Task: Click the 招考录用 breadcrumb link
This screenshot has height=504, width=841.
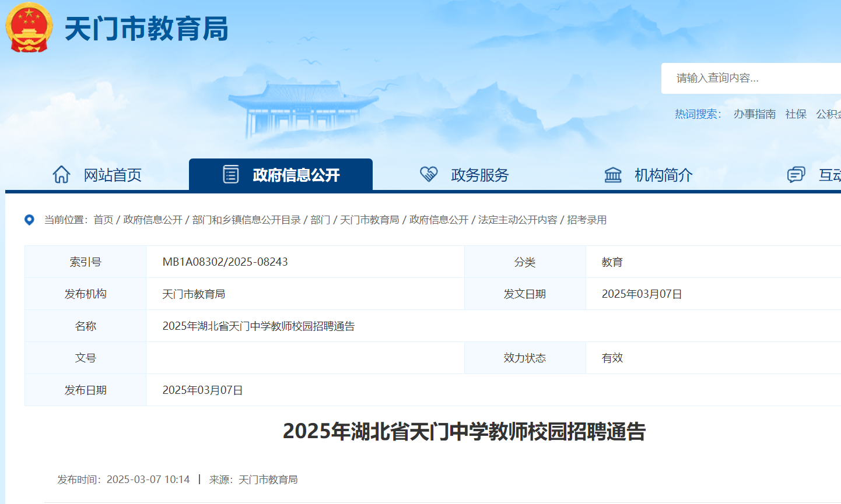Action: [x=587, y=220]
